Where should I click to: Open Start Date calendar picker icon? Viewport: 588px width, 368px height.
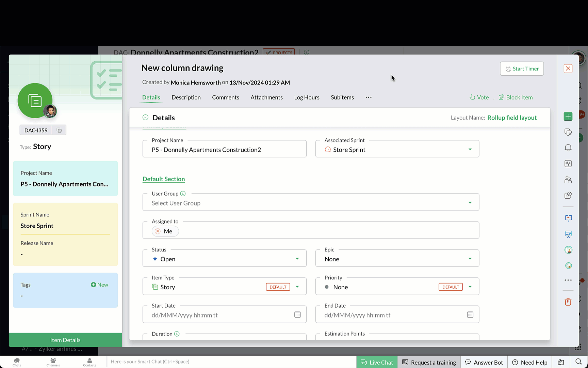[x=297, y=315]
